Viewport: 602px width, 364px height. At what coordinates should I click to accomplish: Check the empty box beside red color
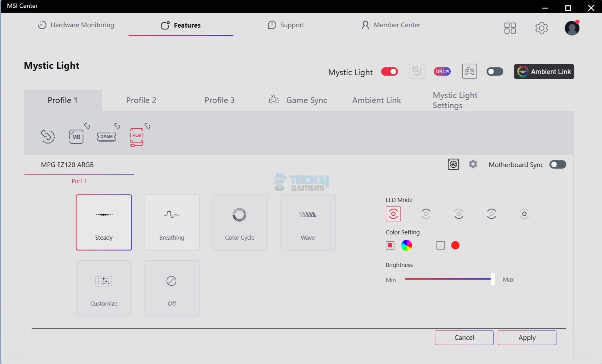[x=440, y=245]
